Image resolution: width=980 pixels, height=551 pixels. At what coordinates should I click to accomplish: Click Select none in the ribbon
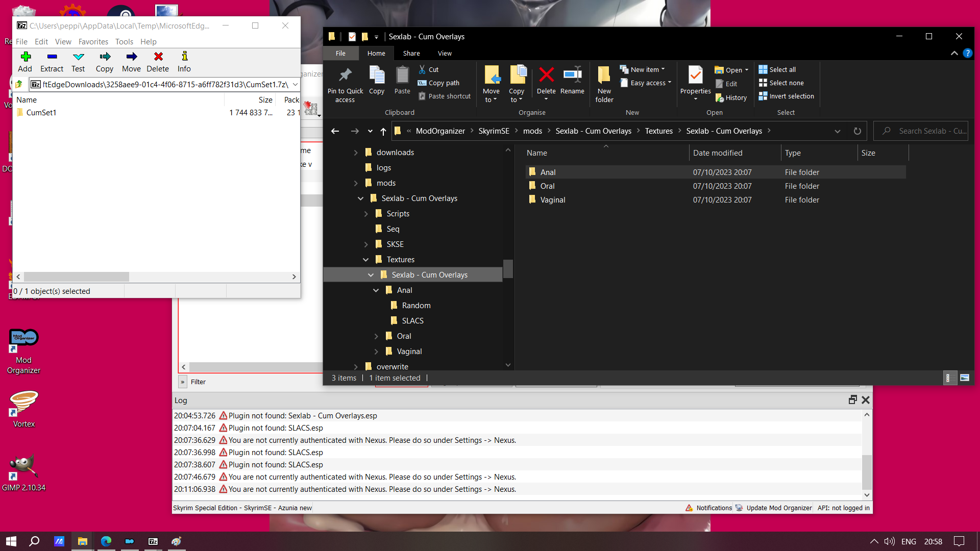(x=781, y=83)
